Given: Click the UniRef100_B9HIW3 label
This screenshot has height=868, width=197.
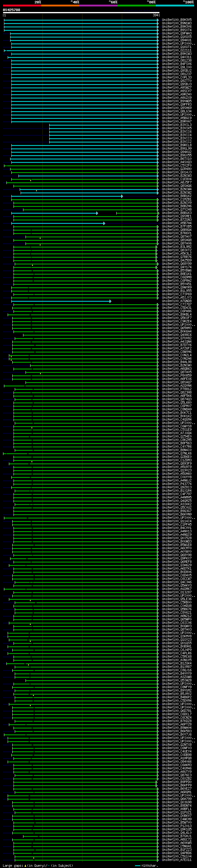Looking at the screenshot, I should point(177,54).
